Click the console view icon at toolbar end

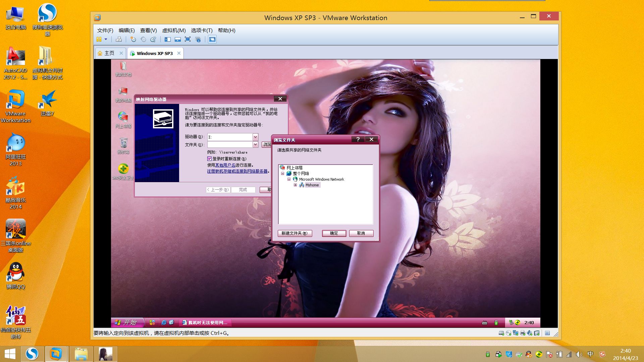point(212,40)
